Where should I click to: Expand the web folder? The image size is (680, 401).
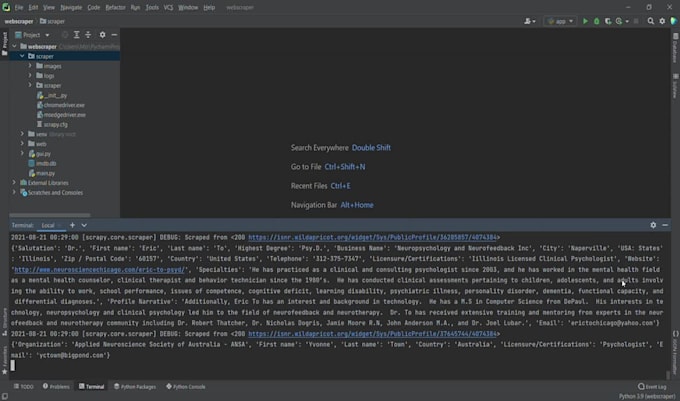coord(22,143)
